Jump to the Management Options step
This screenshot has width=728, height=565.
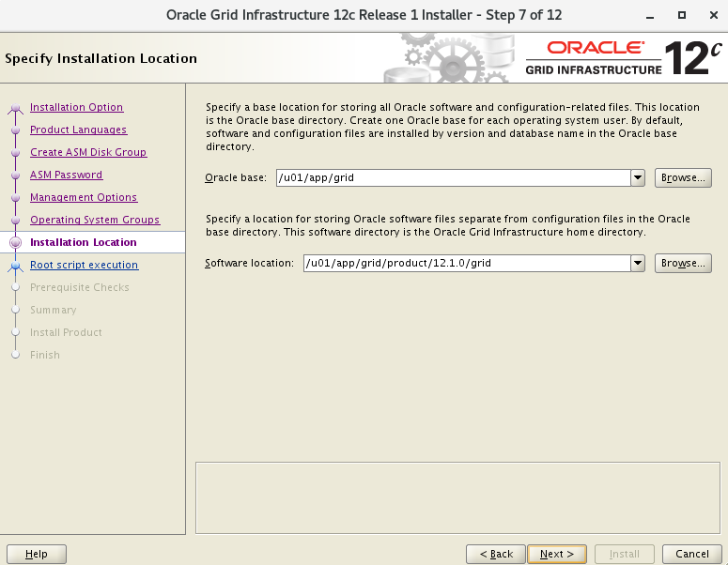click(84, 197)
